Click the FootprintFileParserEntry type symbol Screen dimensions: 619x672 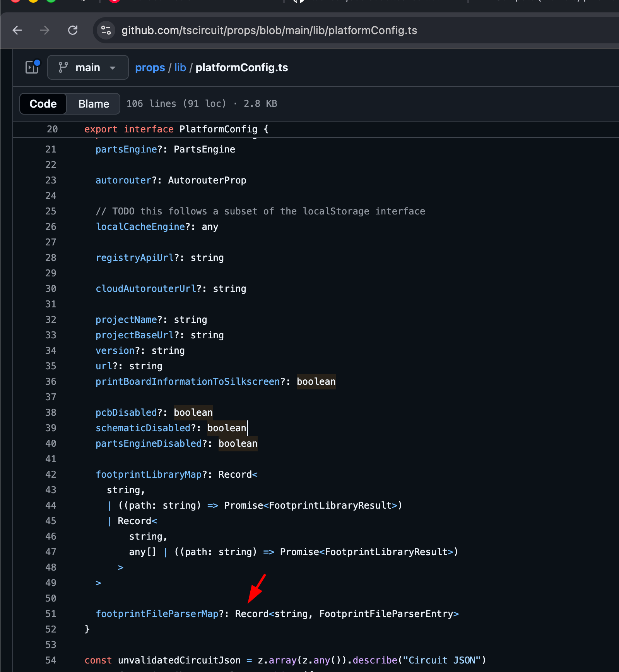point(386,614)
